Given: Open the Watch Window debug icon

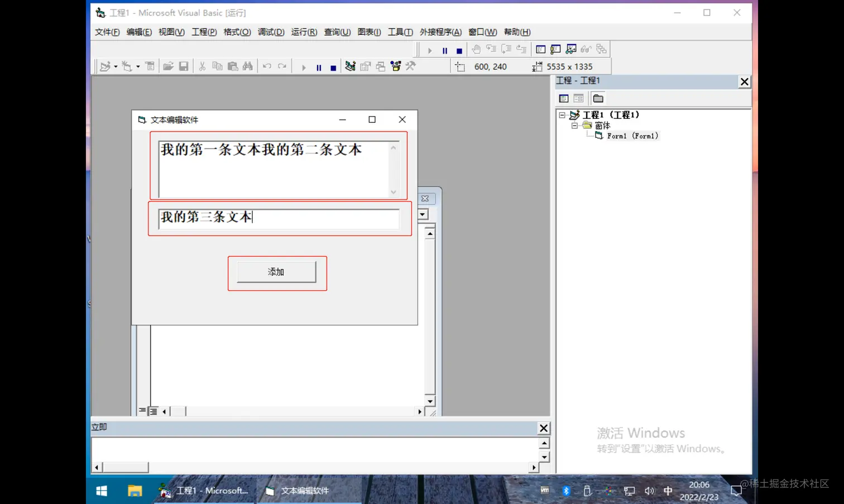Looking at the screenshot, I should pyautogui.click(x=571, y=49).
